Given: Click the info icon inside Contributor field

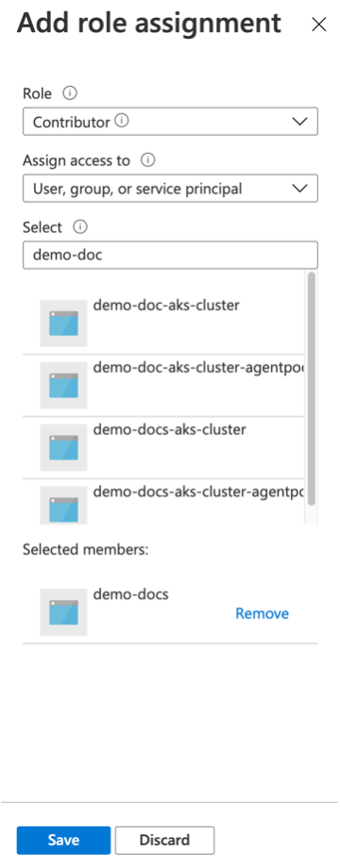Looking at the screenshot, I should [x=123, y=120].
